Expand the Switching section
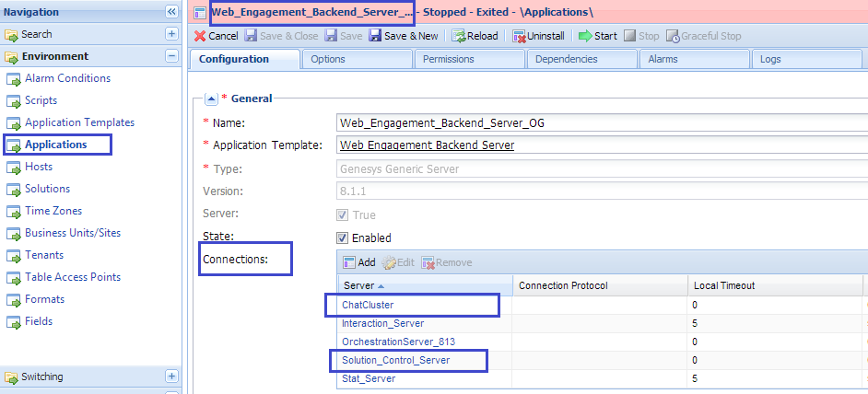Image resolution: width=868 pixels, height=394 pixels. pos(171,377)
